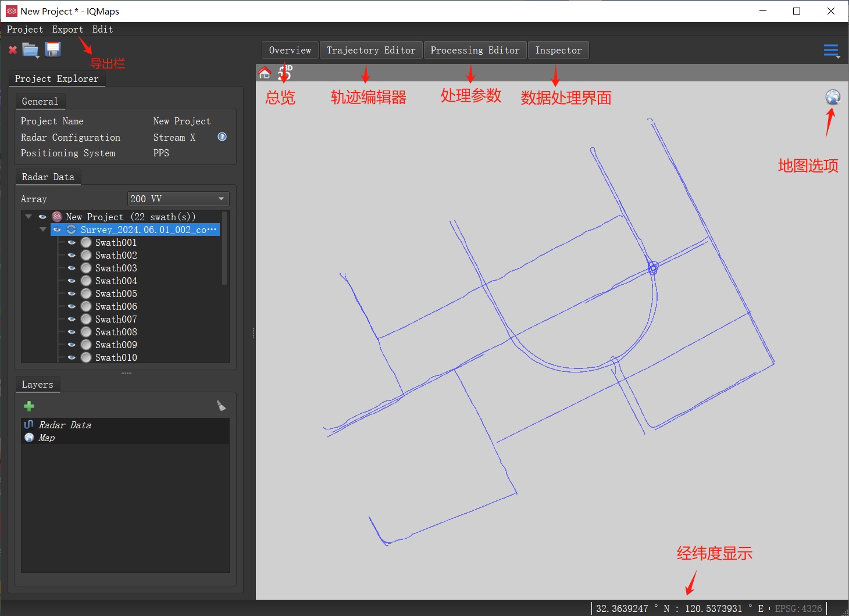
Task: Switch to Trajectory Editor tab
Action: coord(371,51)
